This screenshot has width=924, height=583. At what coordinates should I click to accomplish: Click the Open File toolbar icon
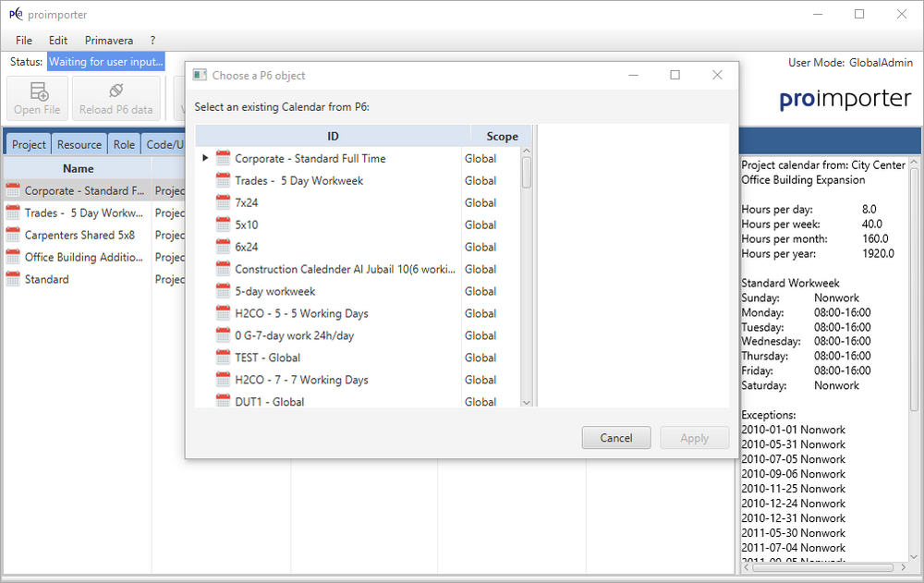[38, 91]
